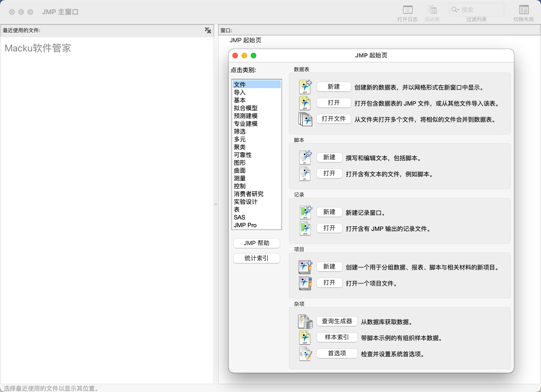
Task: Click the 首选项 button
Action: pos(337,353)
